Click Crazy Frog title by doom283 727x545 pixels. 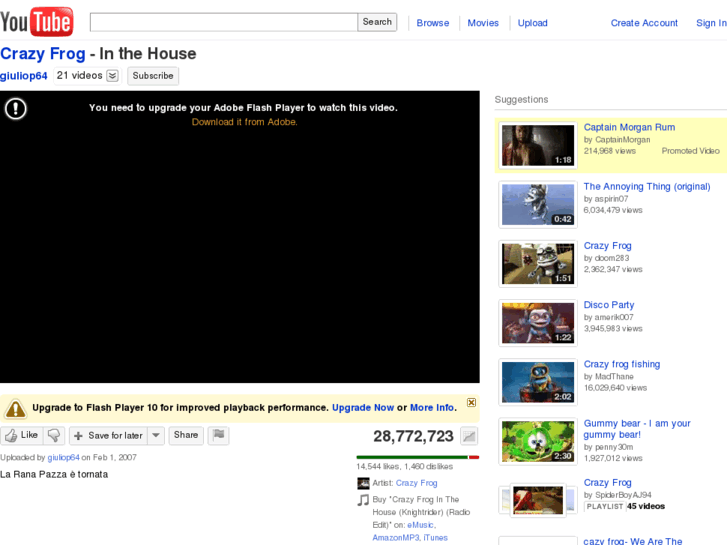[607, 246]
